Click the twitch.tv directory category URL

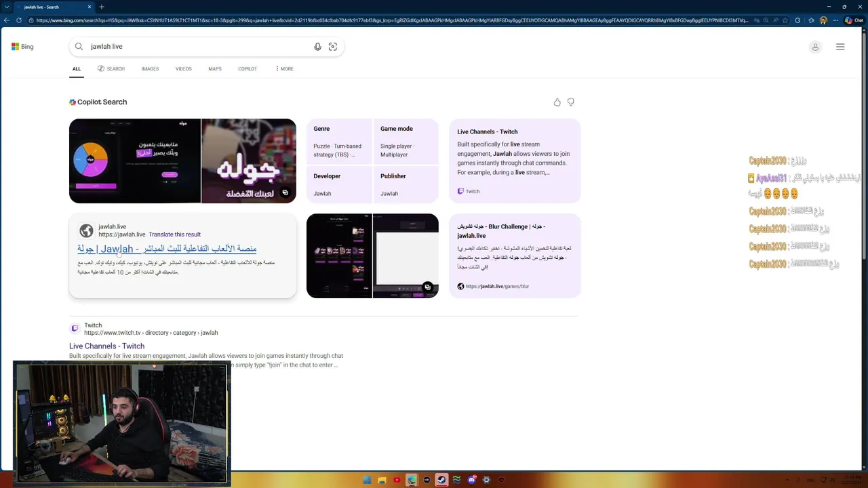coord(151,333)
